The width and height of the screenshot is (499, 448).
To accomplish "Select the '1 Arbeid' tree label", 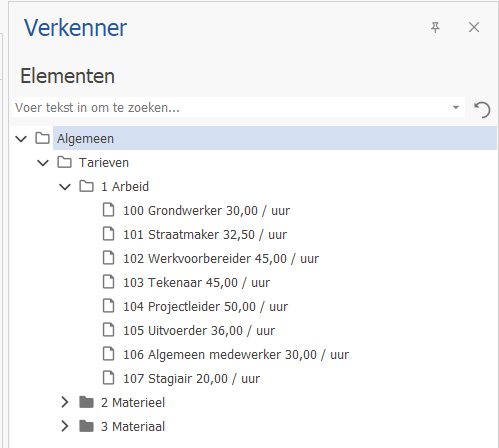I will click(x=125, y=187).
